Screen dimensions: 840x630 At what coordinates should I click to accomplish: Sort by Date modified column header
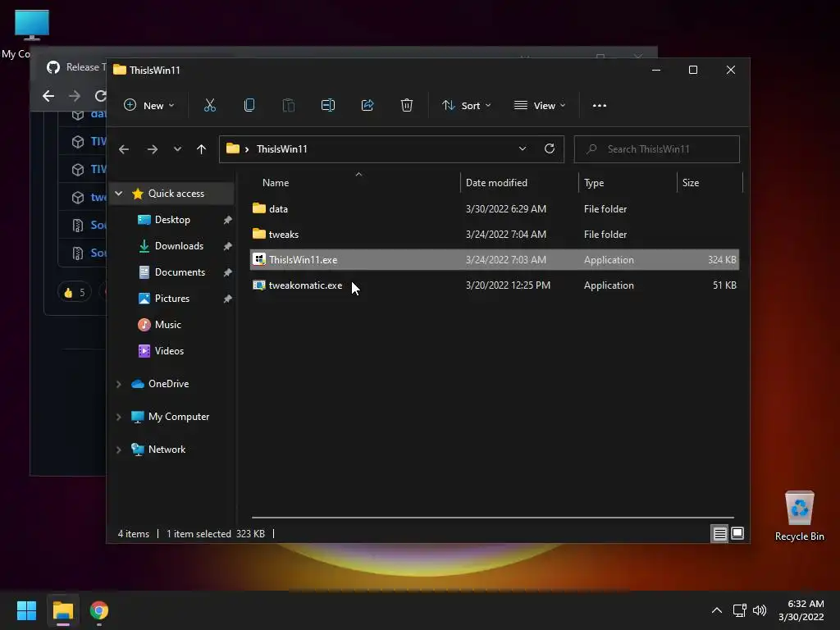496,183
